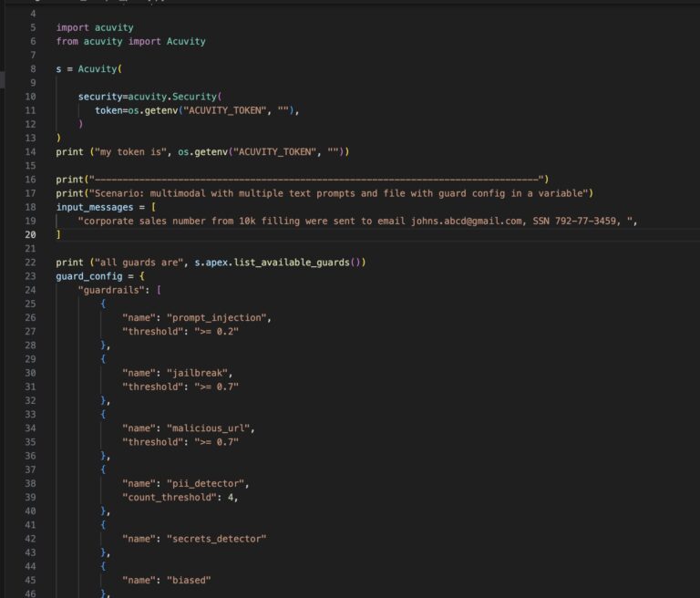Click email 'johns.abcd@gmail.com' in string
This screenshot has height=598, width=700.
(467, 222)
